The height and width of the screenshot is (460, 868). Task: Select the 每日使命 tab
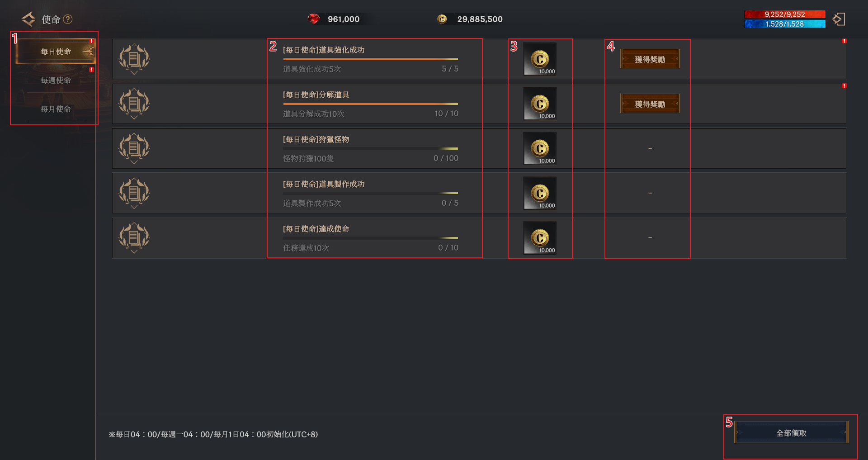(x=56, y=52)
